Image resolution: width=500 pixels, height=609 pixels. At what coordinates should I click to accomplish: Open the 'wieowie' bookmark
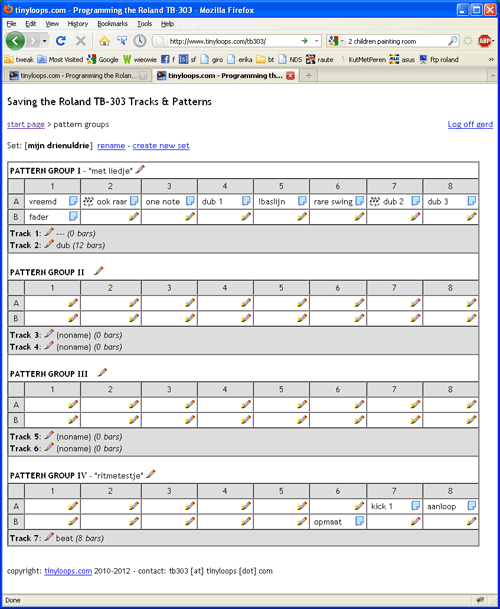click(140, 59)
